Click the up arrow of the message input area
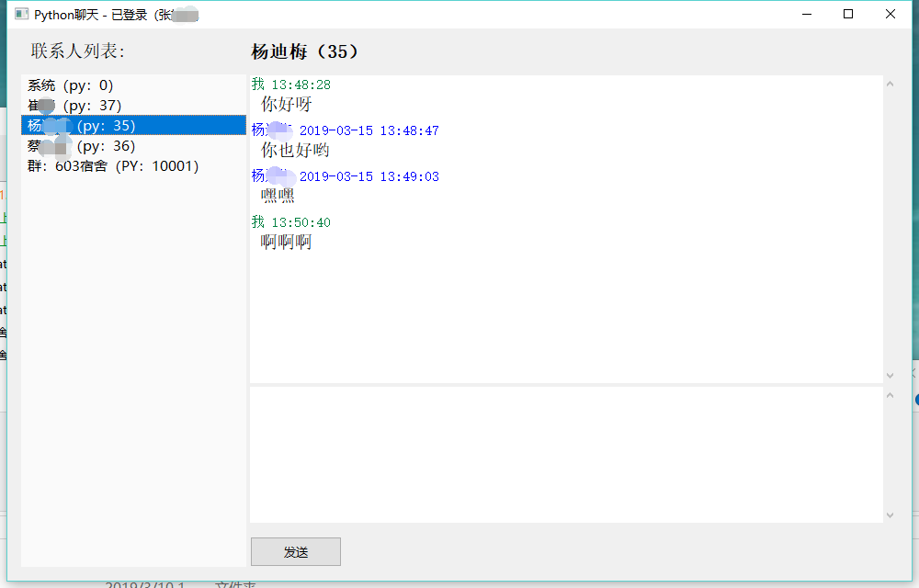The width and height of the screenshot is (919, 588). (890, 393)
